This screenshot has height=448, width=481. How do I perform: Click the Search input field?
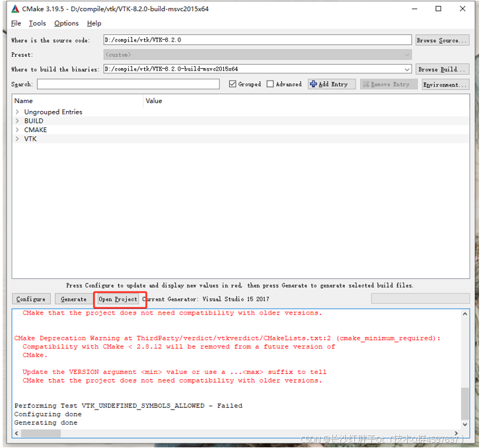click(x=128, y=85)
